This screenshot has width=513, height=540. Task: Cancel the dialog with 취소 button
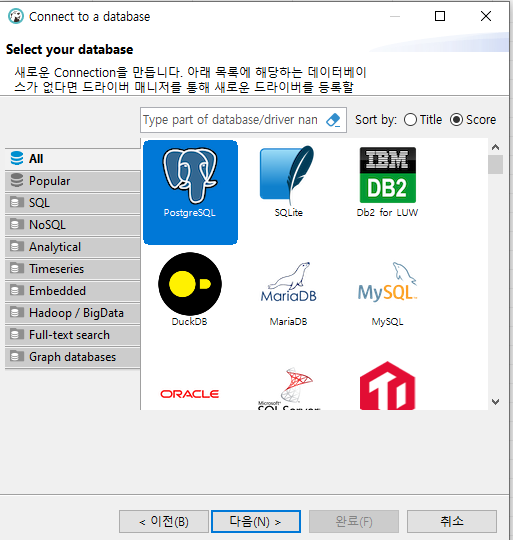pos(452,521)
